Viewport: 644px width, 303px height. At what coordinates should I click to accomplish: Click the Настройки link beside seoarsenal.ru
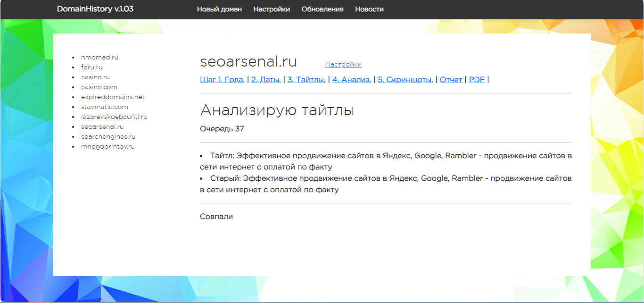point(343,65)
